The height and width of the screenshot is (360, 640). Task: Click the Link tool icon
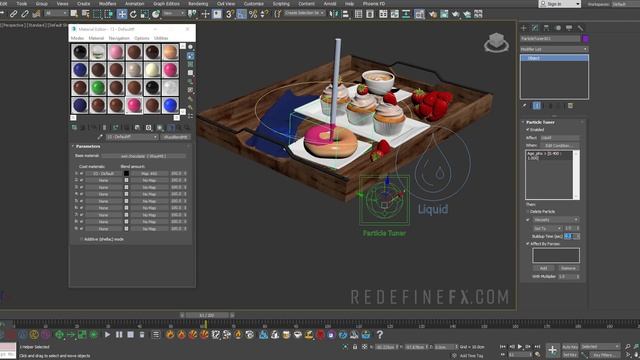click(13, 14)
